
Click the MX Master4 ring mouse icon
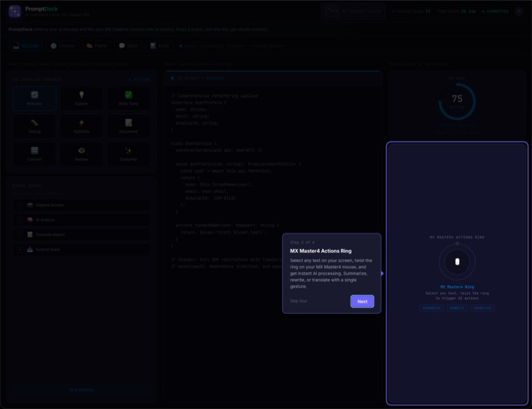tap(457, 262)
